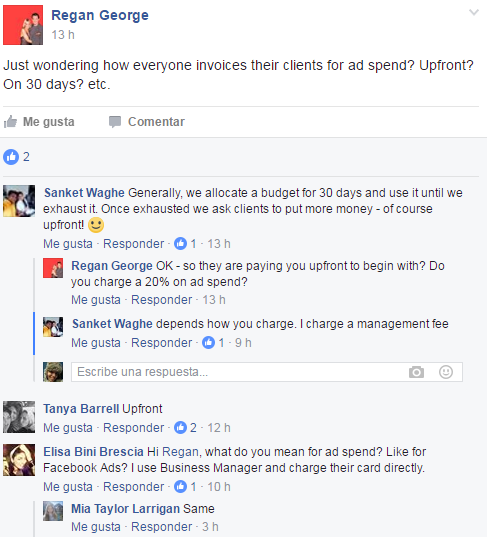View like count on Elisa Bini Brescia's comment
The width and height of the screenshot is (487, 537).
point(185,486)
